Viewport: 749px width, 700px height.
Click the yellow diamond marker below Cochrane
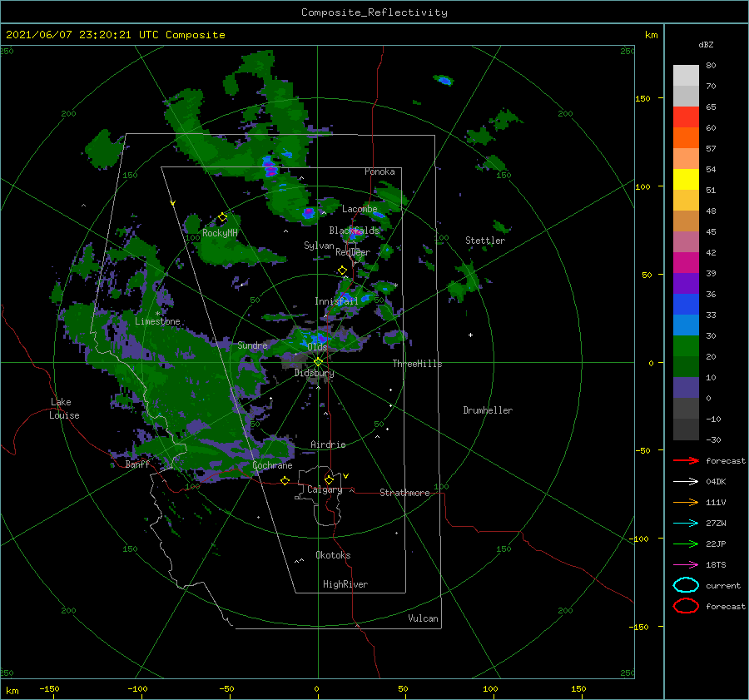285,481
